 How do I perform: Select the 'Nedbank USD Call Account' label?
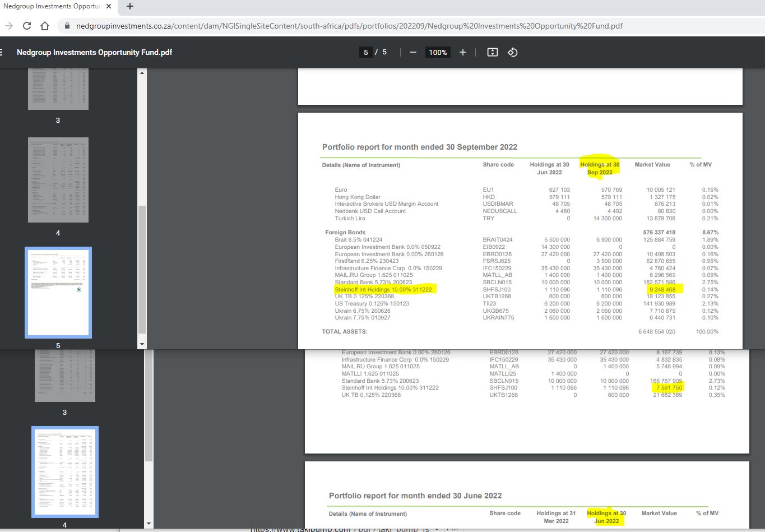tap(370, 211)
